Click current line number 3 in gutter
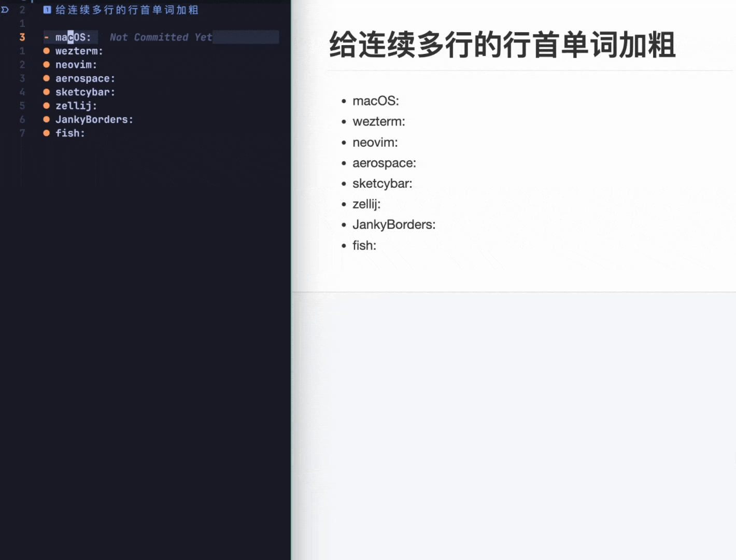The height and width of the screenshot is (560, 736). click(22, 37)
